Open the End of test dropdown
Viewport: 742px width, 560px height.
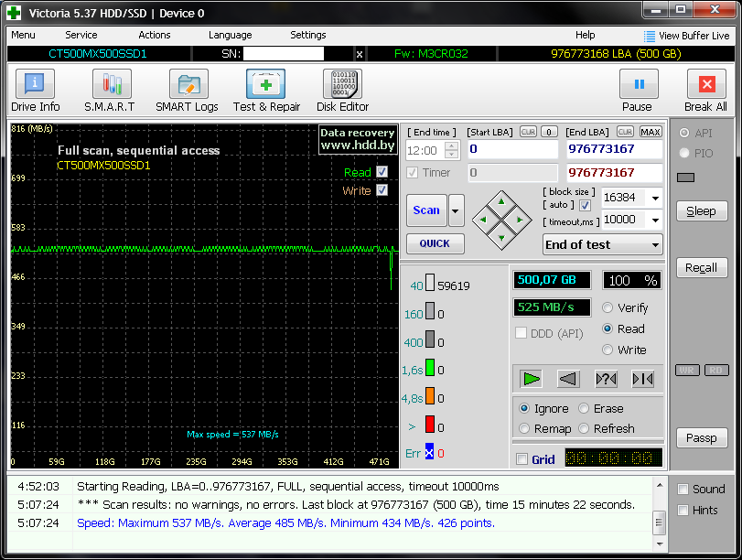[602, 244]
